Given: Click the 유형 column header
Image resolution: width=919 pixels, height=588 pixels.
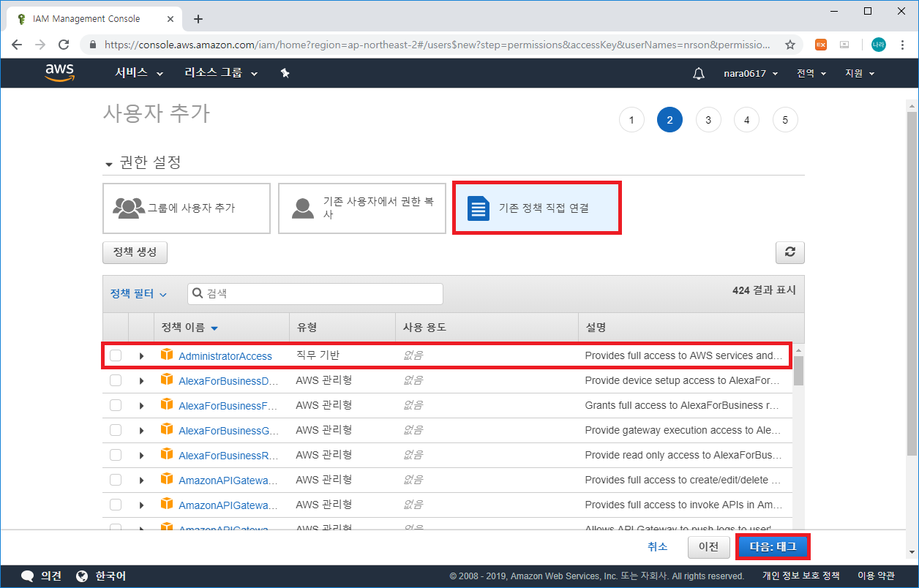Looking at the screenshot, I should click(x=307, y=328).
